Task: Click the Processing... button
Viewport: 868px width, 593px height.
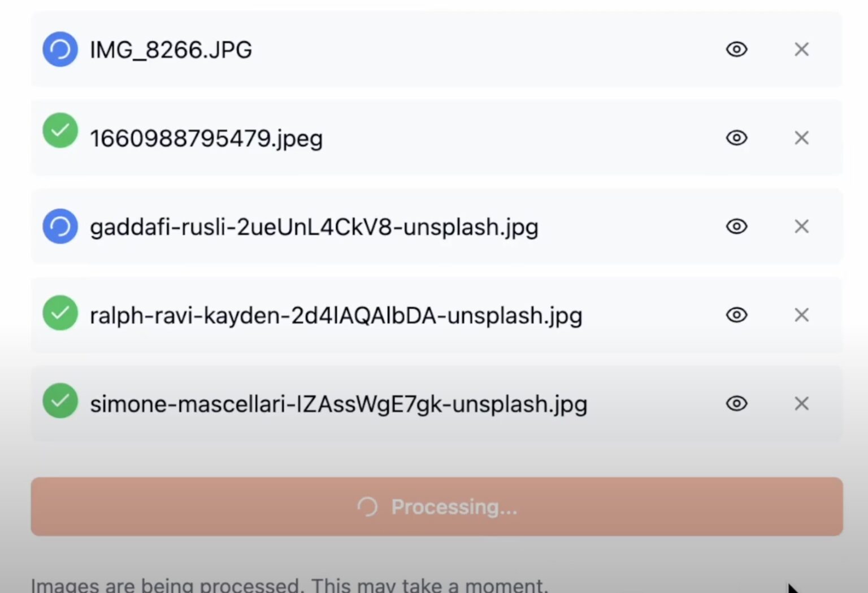Action: [437, 507]
